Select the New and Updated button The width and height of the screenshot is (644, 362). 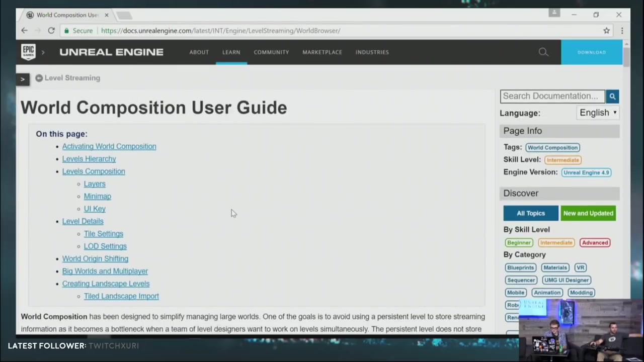coord(588,213)
